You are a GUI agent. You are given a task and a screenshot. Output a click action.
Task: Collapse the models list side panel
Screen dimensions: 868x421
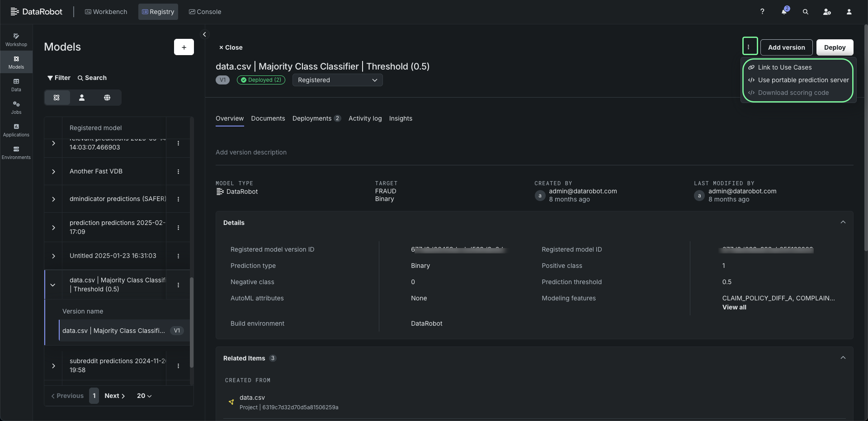click(x=204, y=34)
